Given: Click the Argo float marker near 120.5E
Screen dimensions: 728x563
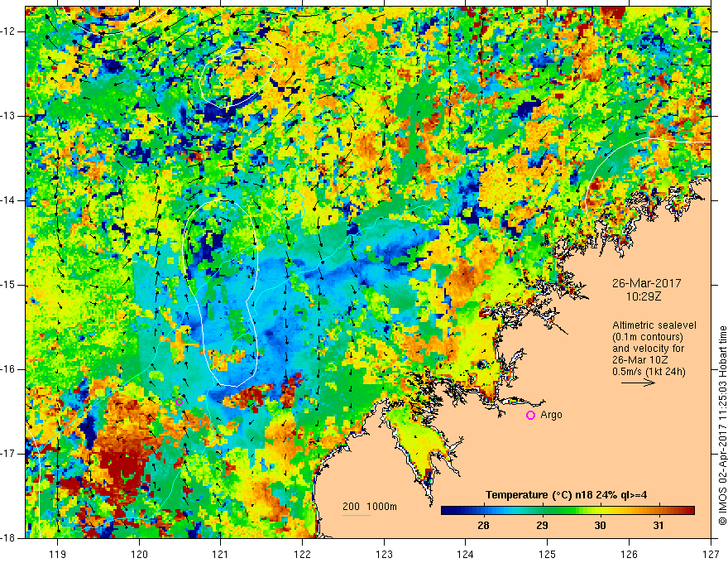Looking at the screenshot, I should [180, 402].
